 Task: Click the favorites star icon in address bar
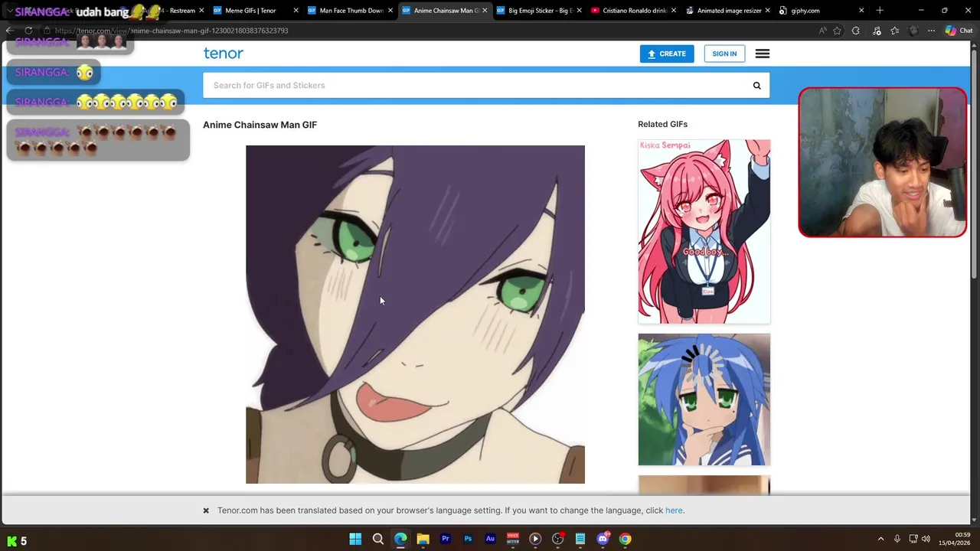[x=837, y=31]
